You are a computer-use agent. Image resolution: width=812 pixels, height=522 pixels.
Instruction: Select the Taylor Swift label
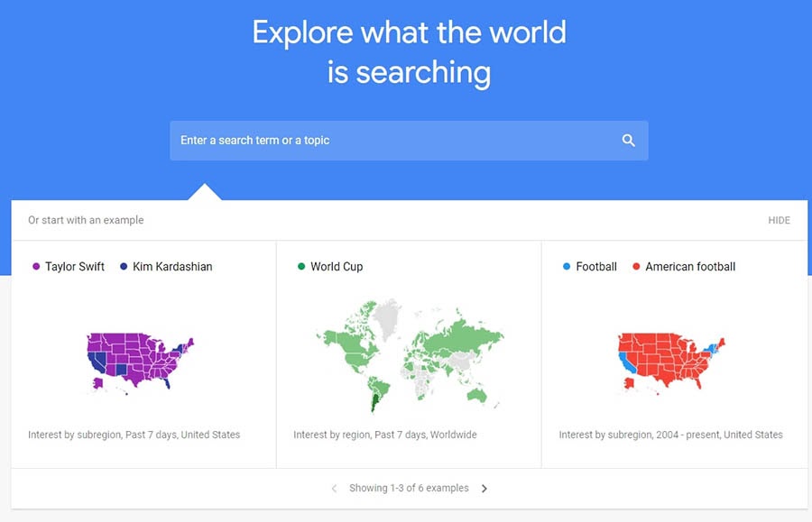pyautogui.click(x=75, y=267)
